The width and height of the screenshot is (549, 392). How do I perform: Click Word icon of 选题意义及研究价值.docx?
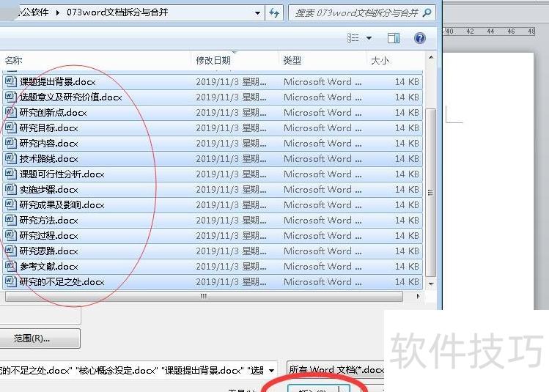tap(11, 97)
